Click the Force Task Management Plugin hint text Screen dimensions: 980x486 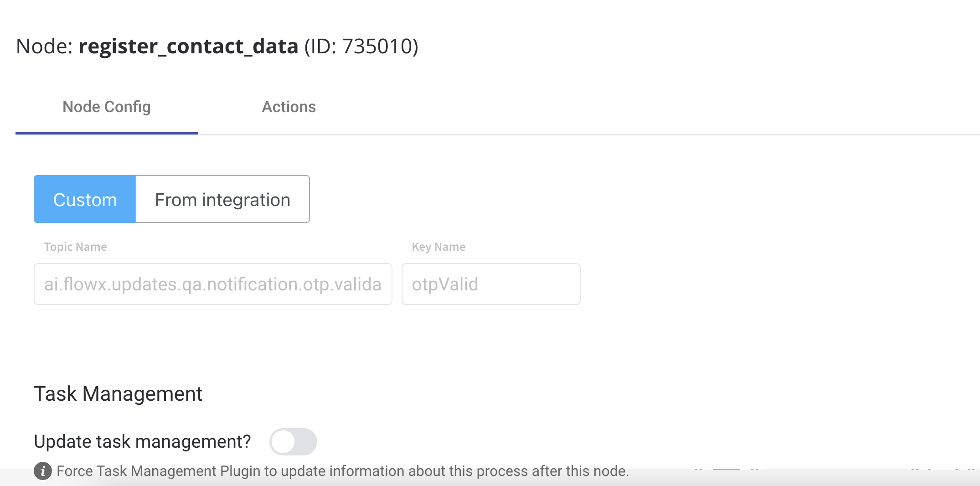coord(343,471)
